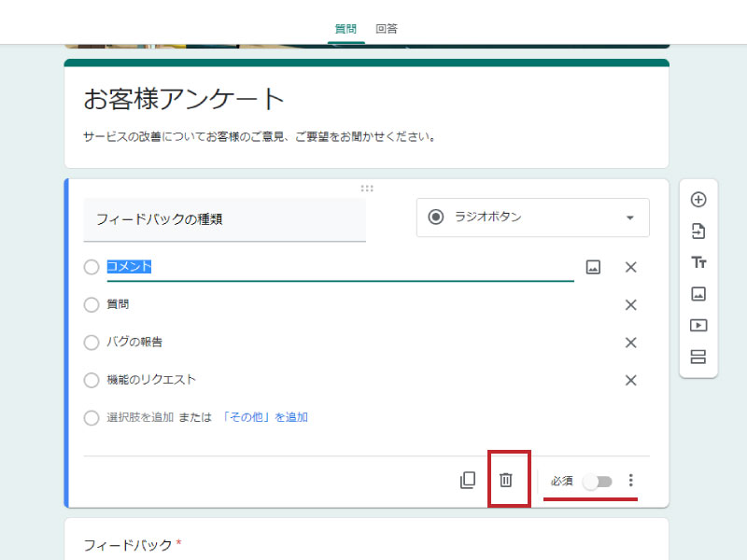Toggle the 必須 required switch
The height and width of the screenshot is (560, 747).
598,482
